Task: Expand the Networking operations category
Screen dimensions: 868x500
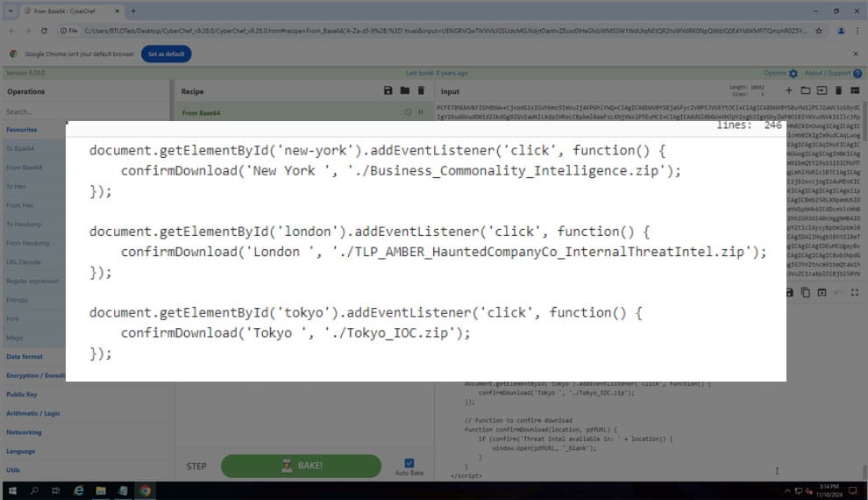Action: click(x=24, y=432)
